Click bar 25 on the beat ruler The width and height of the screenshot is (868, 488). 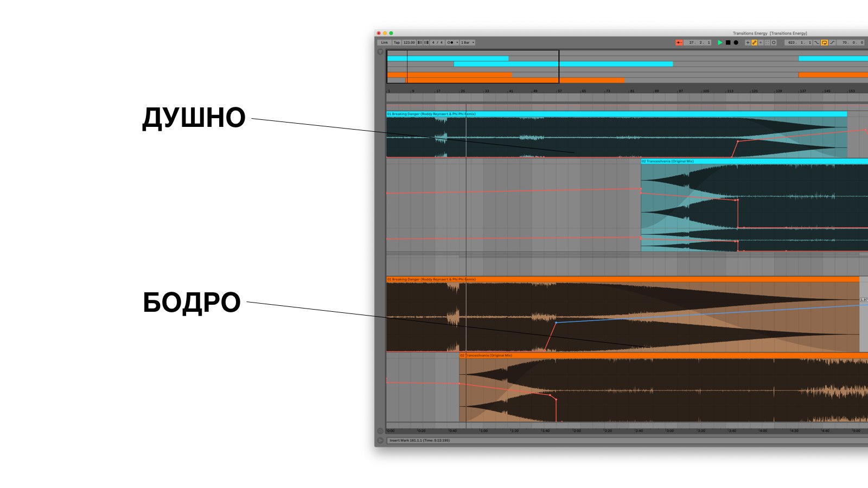(463, 91)
